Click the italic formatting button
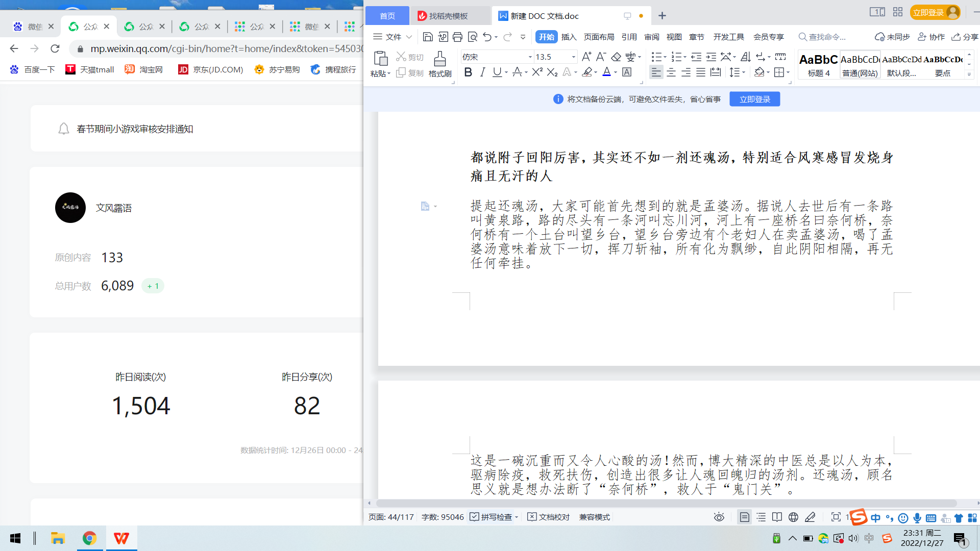This screenshot has height=551, width=980. pyautogui.click(x=482, y=72)
